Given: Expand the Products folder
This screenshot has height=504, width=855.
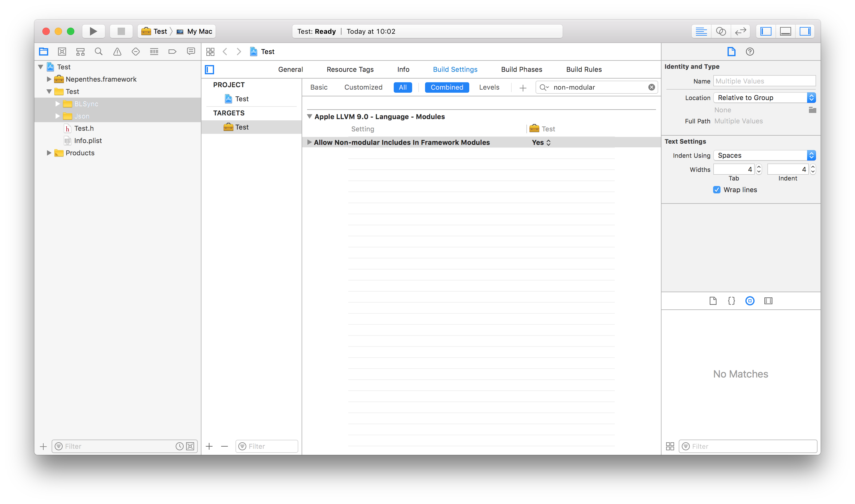Looking at the screenshot, I should pyautogui.click(x=49, y=153).
